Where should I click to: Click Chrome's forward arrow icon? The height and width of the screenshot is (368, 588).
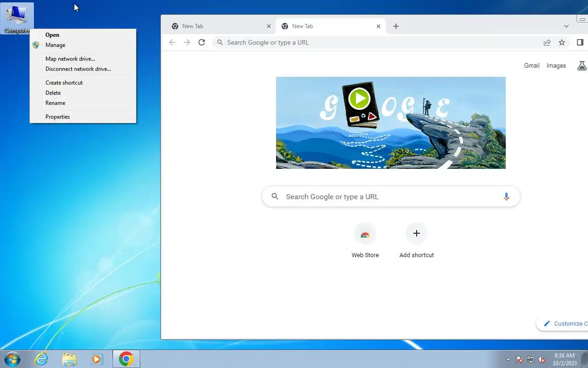187,42
